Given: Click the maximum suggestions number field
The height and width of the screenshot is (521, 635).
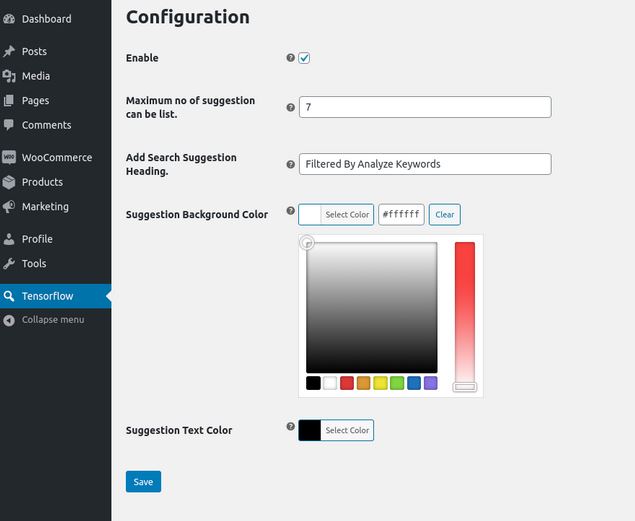Looking at the screenshot, I should 425,107.
